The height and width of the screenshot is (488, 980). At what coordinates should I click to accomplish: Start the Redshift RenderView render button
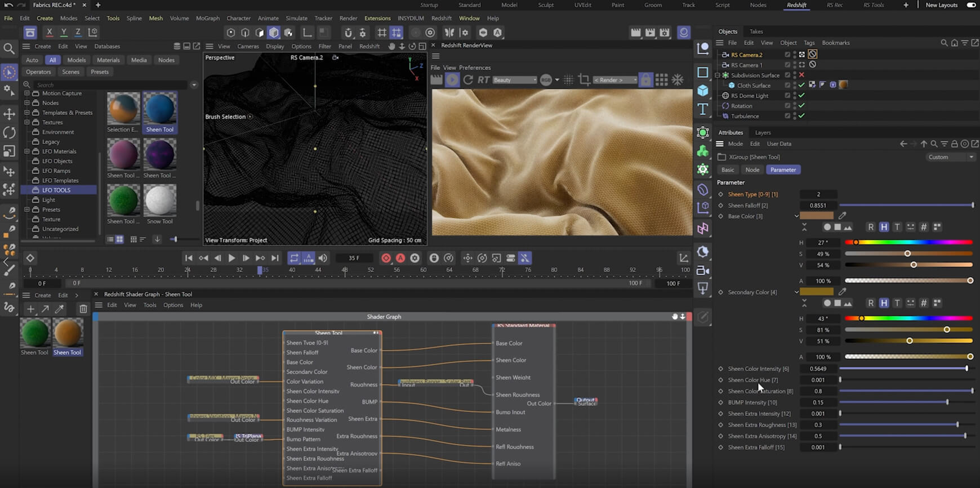(x=452, y=80)
